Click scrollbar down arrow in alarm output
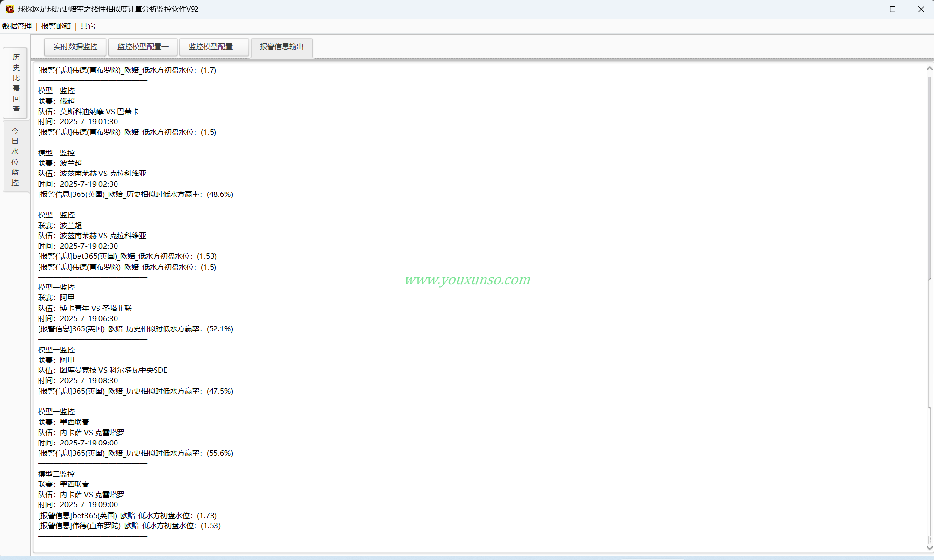This screenshot has width=934, height=560. pos(929,548)
